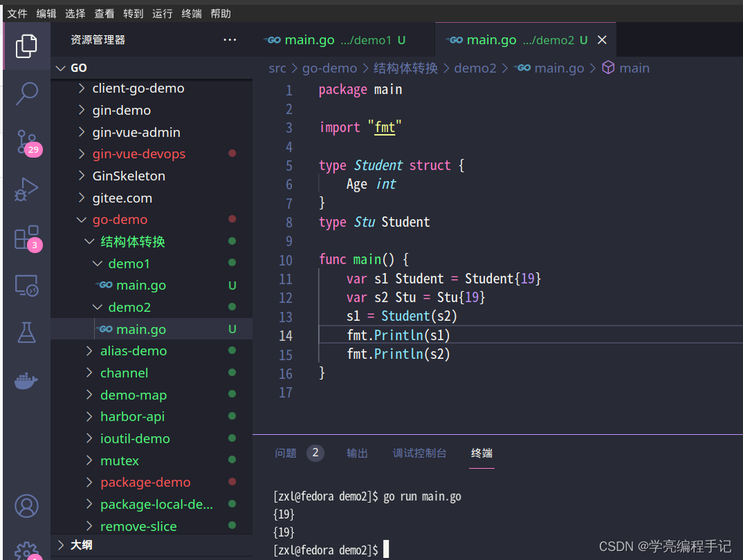The width and height of the screenshot is (743, 560).
Task: Collapse the demo2 folder
Action: click(x=151, y=307)
